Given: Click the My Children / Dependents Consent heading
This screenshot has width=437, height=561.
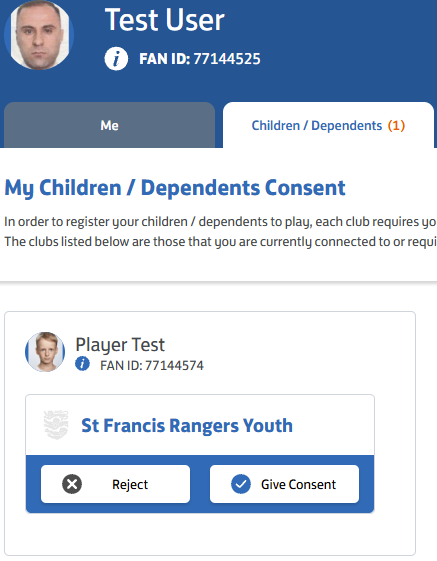Looking at the screenshot, I should 175,188.
